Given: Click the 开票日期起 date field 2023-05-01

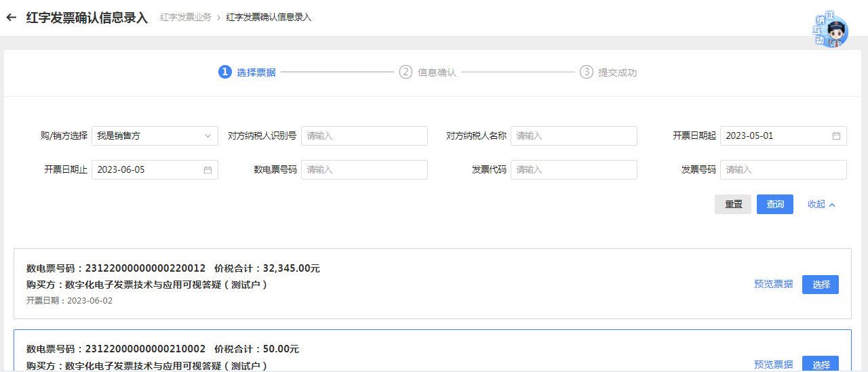Looking at the screenshot, I should 783,136.
